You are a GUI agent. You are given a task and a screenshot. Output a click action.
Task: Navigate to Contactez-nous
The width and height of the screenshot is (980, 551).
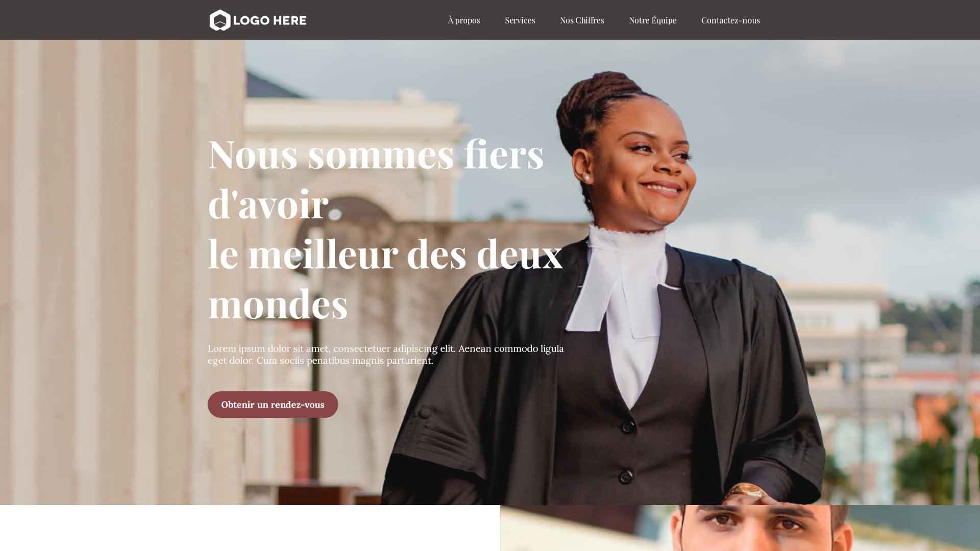730,20
